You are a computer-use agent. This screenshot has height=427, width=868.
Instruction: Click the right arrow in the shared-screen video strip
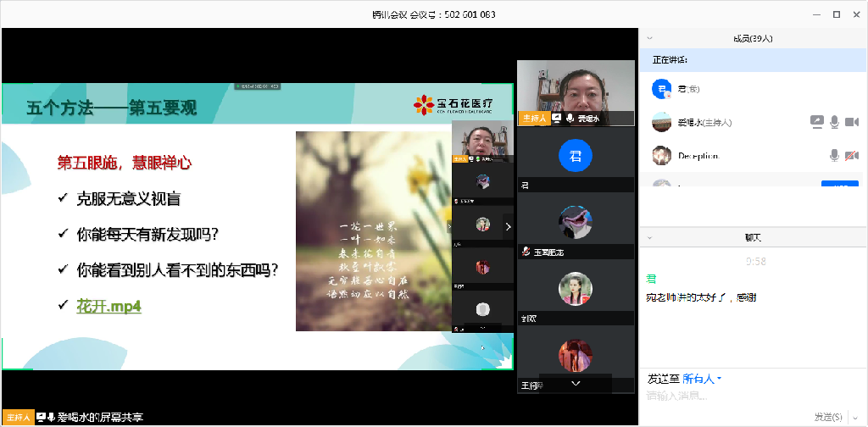pyautogui.click(x=509, y=226)
